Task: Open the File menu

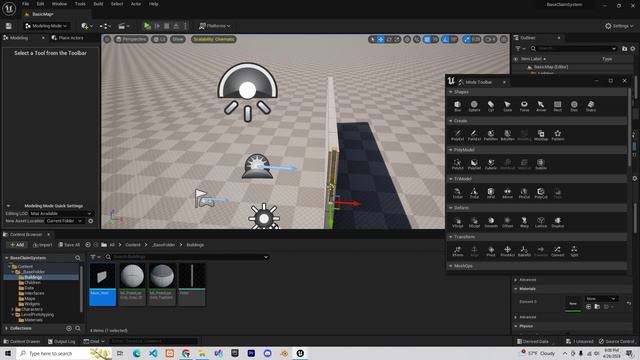Action: 25,4
